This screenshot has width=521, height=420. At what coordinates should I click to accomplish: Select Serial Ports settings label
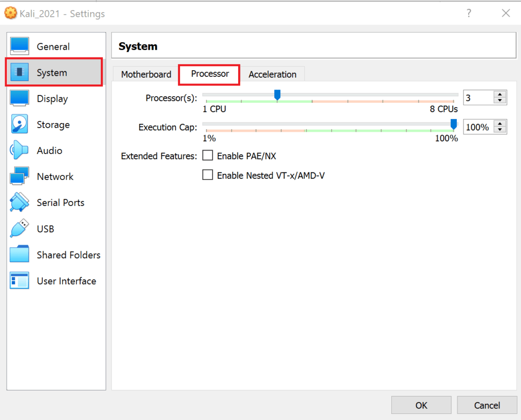61,202
